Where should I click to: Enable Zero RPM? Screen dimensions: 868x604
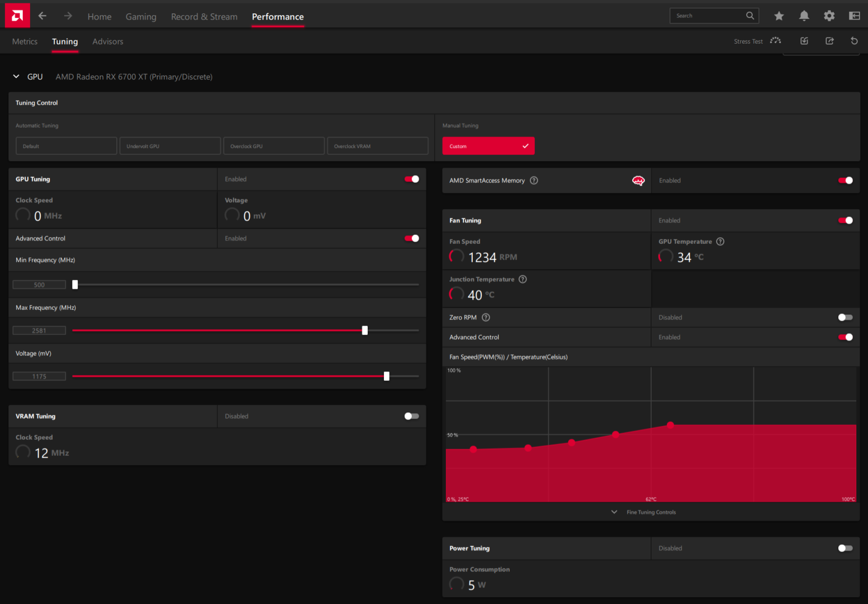pyautogui.click(x=846, y=317)
